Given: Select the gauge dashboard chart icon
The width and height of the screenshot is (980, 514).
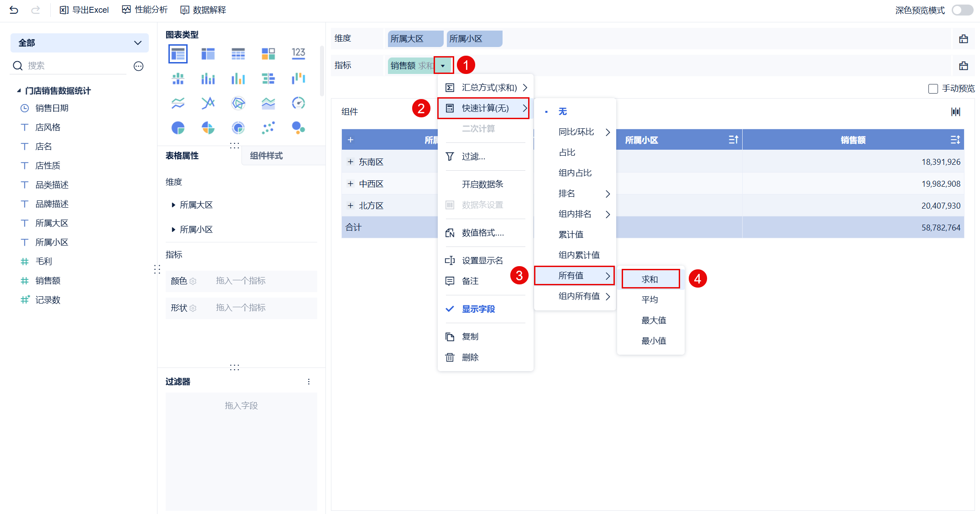Looking at the screenshot, I should tap(298, 103).
